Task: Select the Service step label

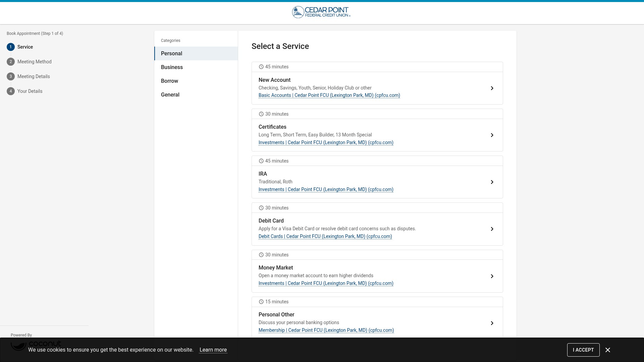Action: [x=25, y=47]
